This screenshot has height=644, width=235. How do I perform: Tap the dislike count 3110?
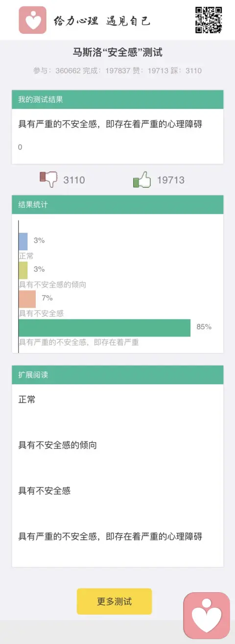pos(74,180)
